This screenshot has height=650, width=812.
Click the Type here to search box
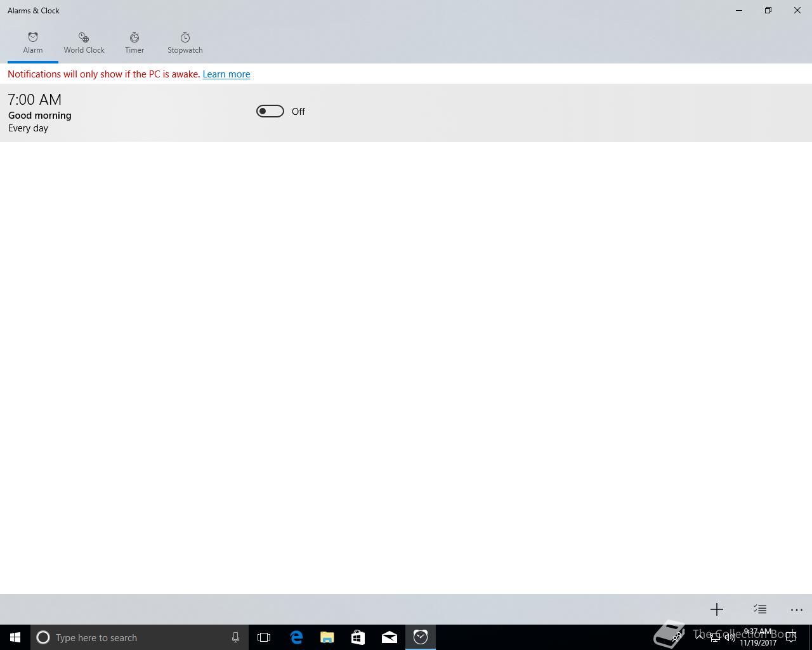click(140, 637)
